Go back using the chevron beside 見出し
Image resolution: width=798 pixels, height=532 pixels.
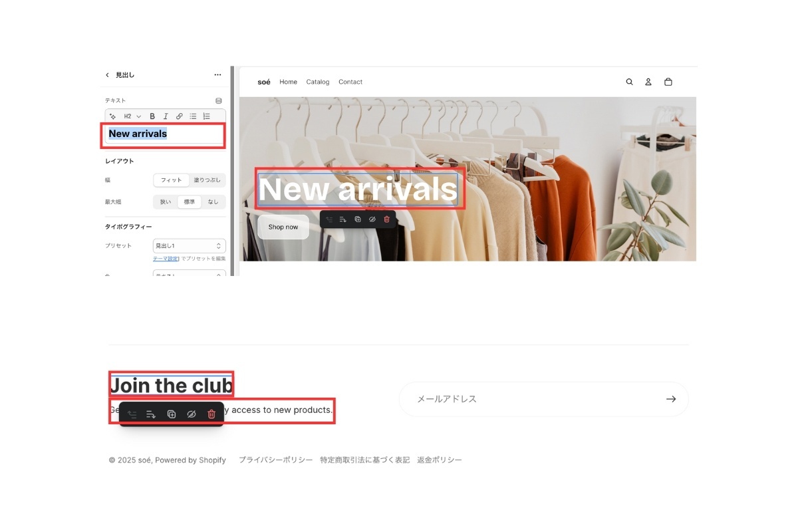point(107,75)
